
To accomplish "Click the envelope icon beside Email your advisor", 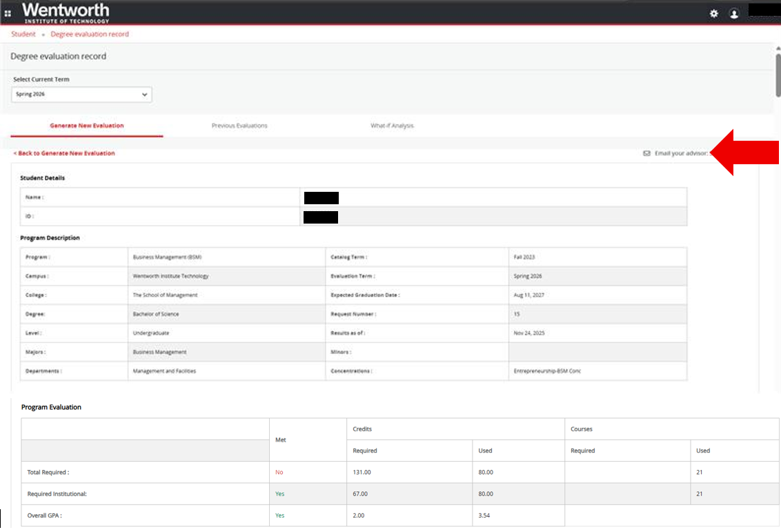I will click(646, 153).
